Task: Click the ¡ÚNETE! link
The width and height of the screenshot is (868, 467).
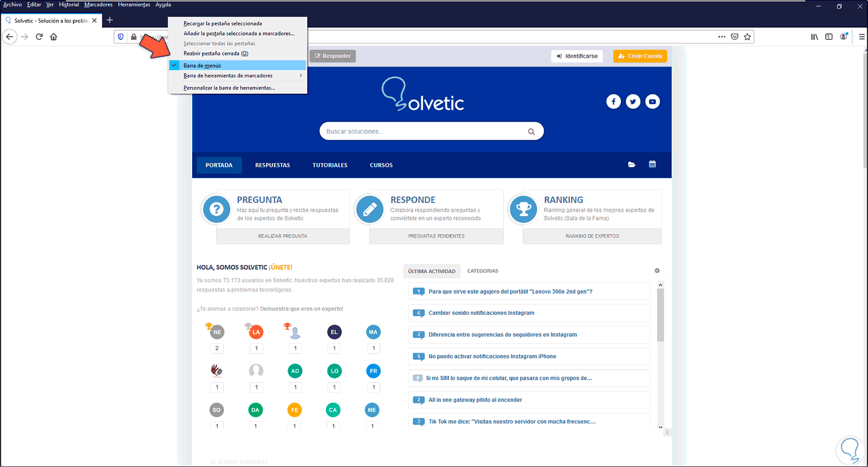Action: tap(280, 267)
